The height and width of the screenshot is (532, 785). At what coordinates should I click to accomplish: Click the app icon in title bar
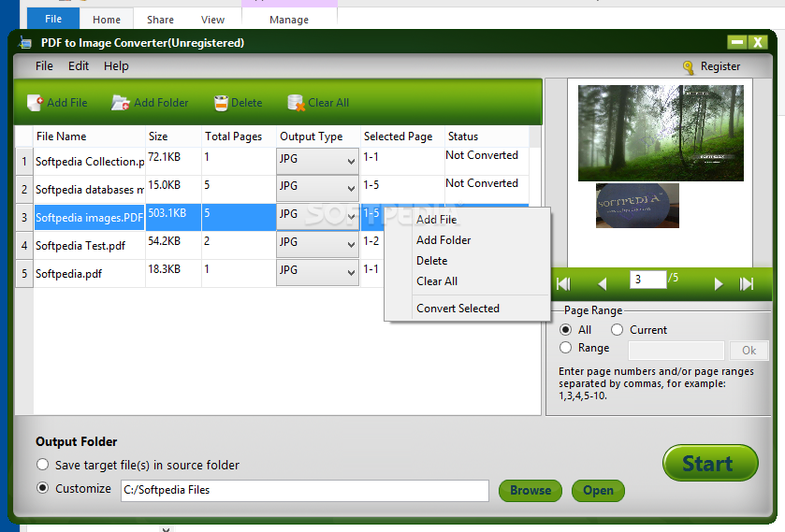25,43
